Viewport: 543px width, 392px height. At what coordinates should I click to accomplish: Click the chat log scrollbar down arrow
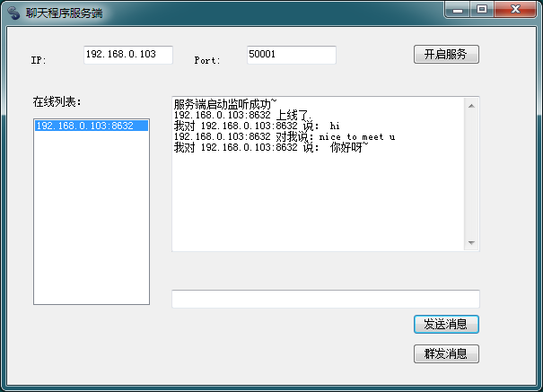pyautogui.click(x=471, y=243)
